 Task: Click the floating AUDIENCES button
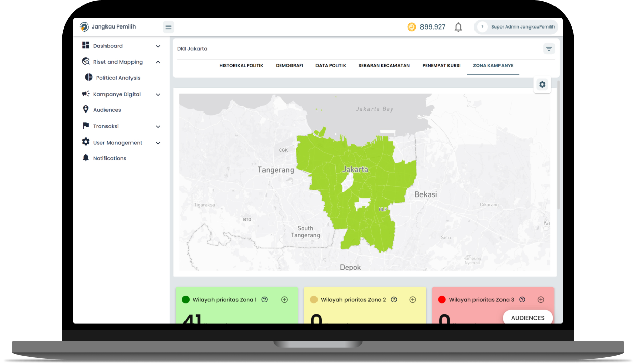coord(527,318)
